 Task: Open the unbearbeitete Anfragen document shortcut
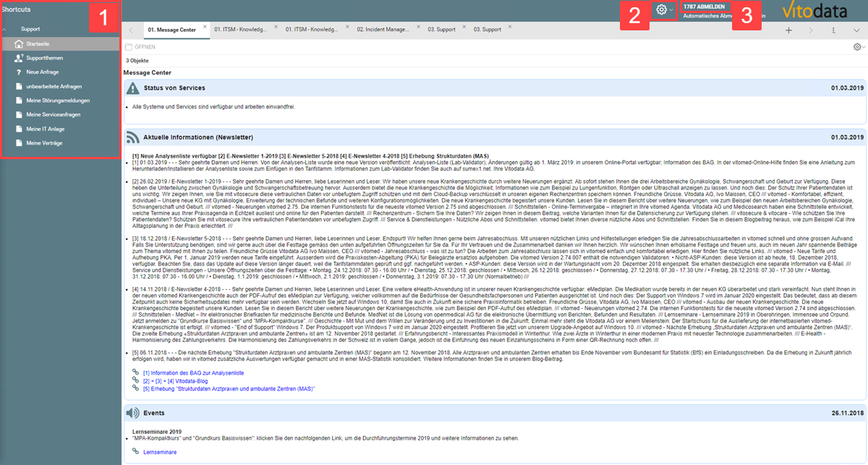pyautogui.click(x=54, y=86)
